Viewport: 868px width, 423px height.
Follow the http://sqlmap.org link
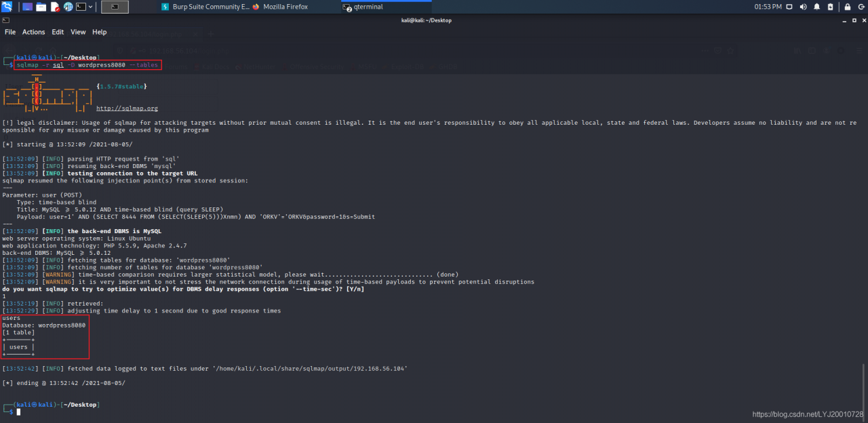(x=127, y=108)
